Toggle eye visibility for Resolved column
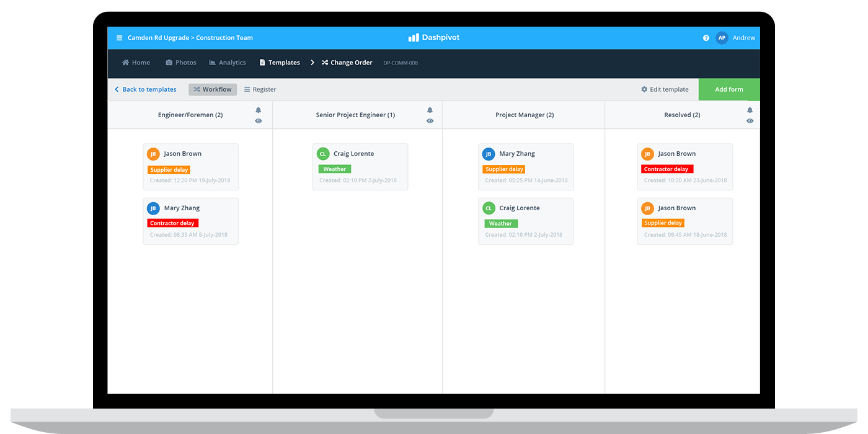868x434 pixels. pyautogui.click(x=750, y=121)
